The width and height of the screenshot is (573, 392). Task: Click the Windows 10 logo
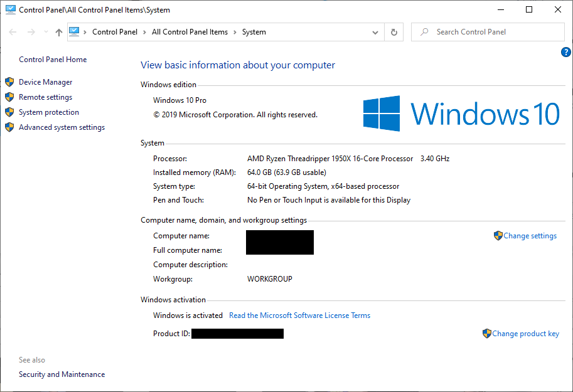[461, 114]
